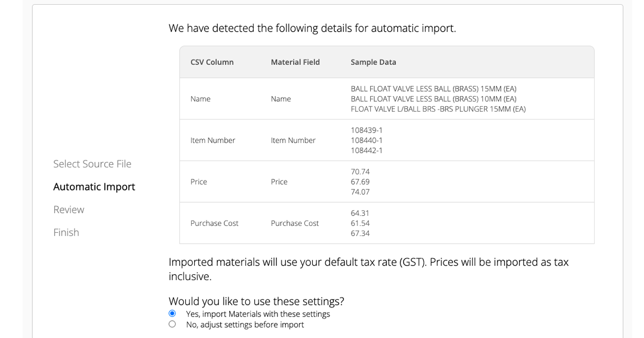Click the sample price value 70.74

coord(360,172)
